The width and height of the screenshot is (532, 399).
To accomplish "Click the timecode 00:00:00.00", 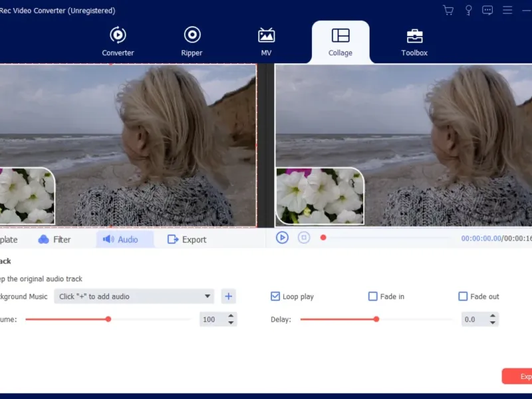I will tap(481, 239).
